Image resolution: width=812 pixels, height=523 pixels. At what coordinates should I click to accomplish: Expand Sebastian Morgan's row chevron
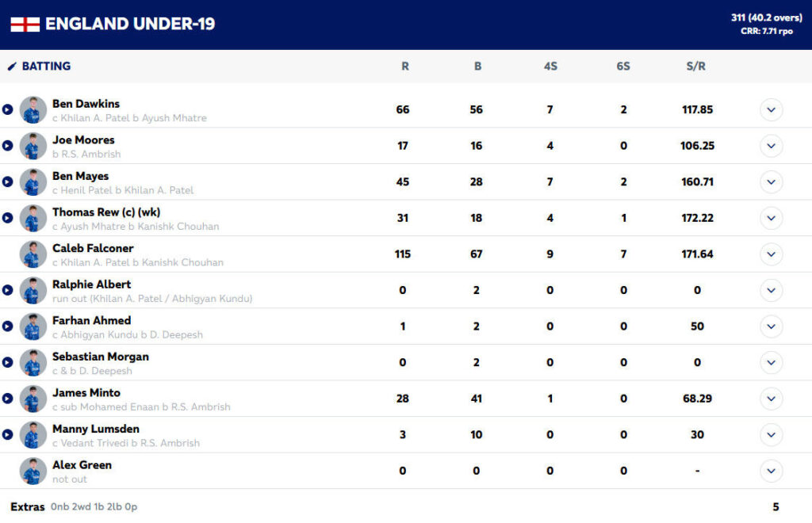pos(771,363)
